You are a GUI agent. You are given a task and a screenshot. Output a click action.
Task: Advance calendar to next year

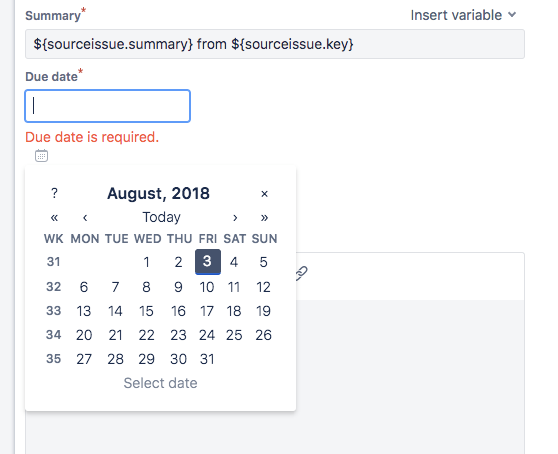point(264,217)
